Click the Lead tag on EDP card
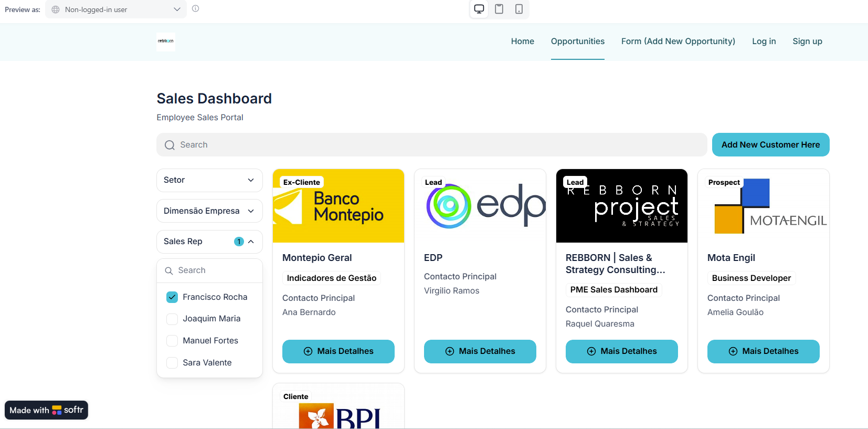 point(433,182)
